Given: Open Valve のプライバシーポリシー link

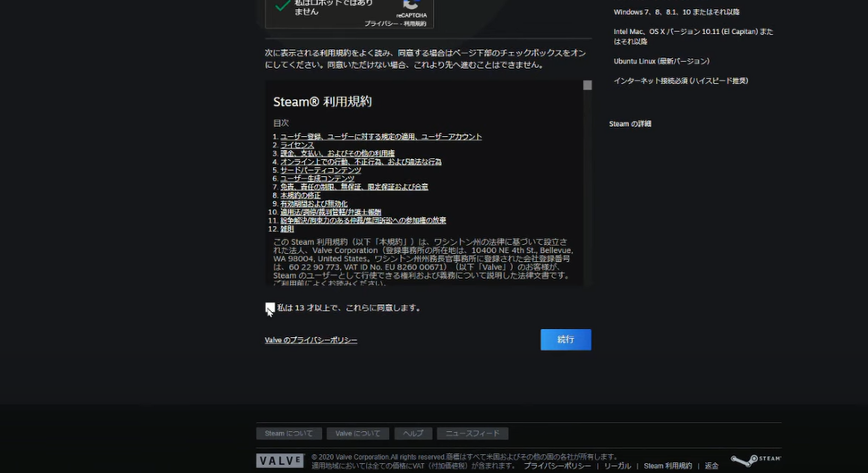Looking at the screenshot, I should click(311, 341).
